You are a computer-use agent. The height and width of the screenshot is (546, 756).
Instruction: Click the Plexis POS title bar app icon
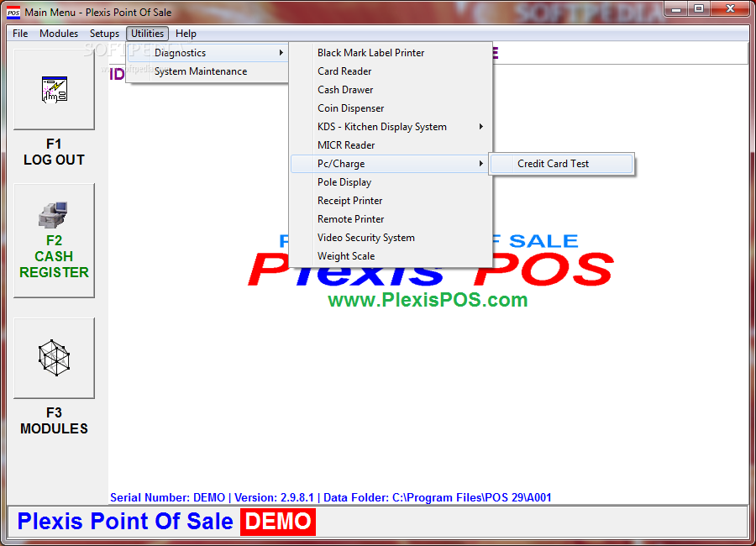pos(13,12)
